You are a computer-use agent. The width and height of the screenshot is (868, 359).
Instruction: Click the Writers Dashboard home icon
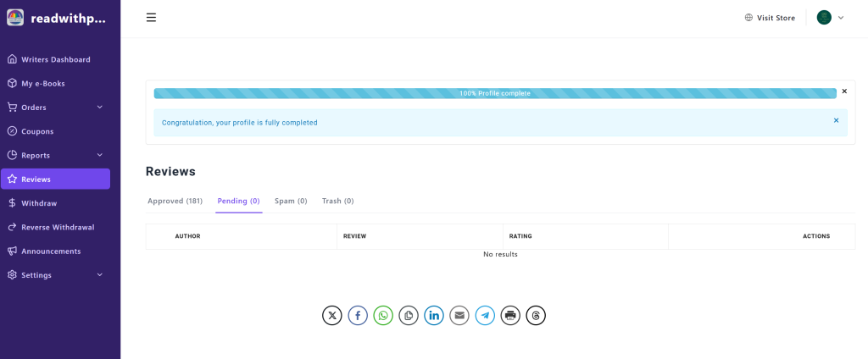point(12,59)
